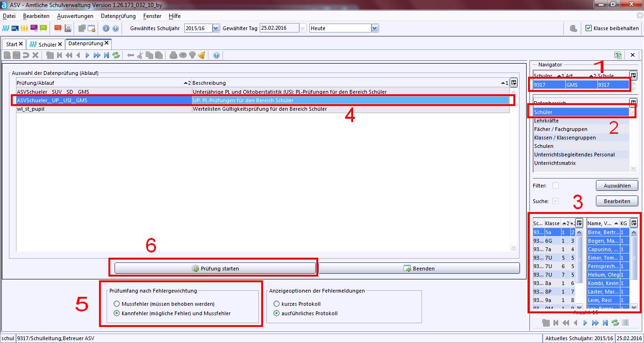The height and width of the screenshot is (343, 644).
Task: Select the ASVSchueler__SUV__SD__GMS row
Action: (263, 92)
